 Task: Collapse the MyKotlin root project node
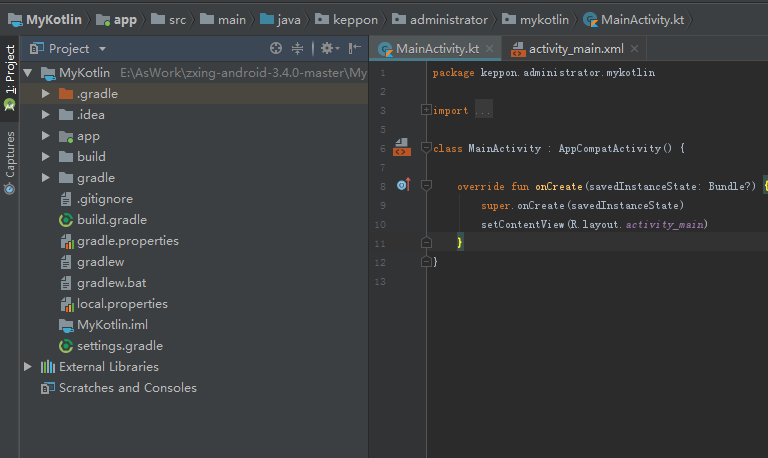pos(27,73)
